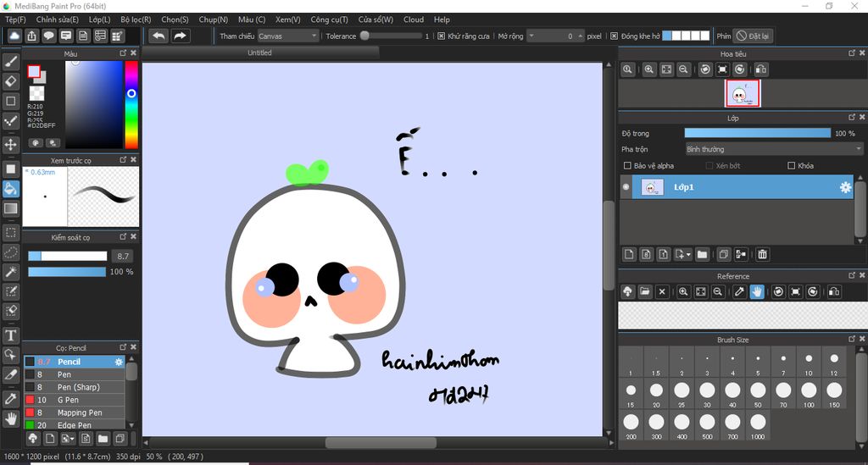
Task: Select the transparent color swatch
Action: pos(36,92)
